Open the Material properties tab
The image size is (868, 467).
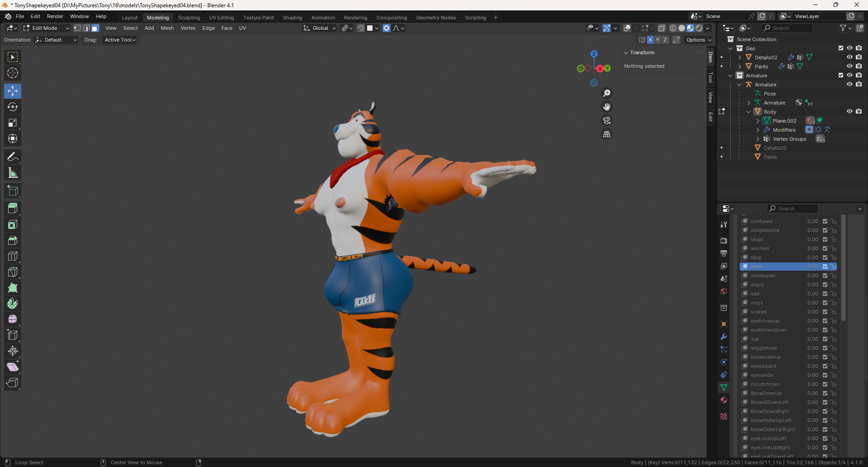[724, 400]
